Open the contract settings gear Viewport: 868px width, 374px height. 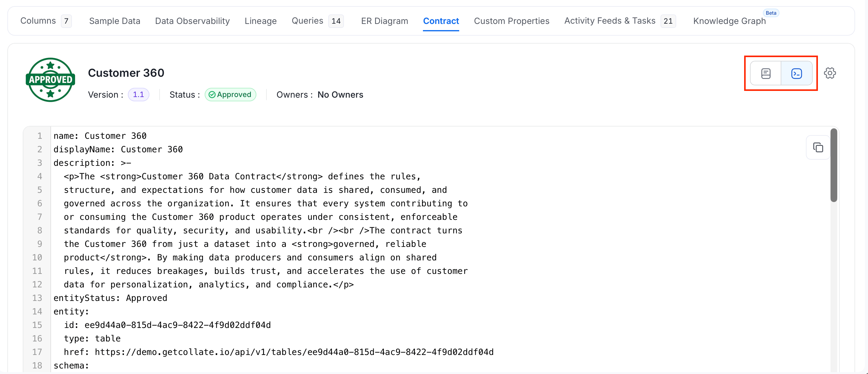pyautogui.click(x=830, y=73)
